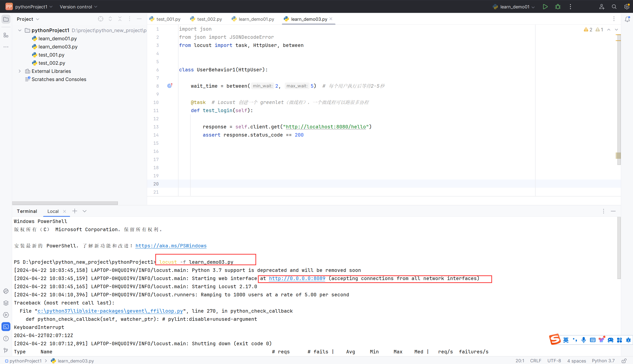
Task: Select opened file locate crosshair icon
Action: point(101,19)
